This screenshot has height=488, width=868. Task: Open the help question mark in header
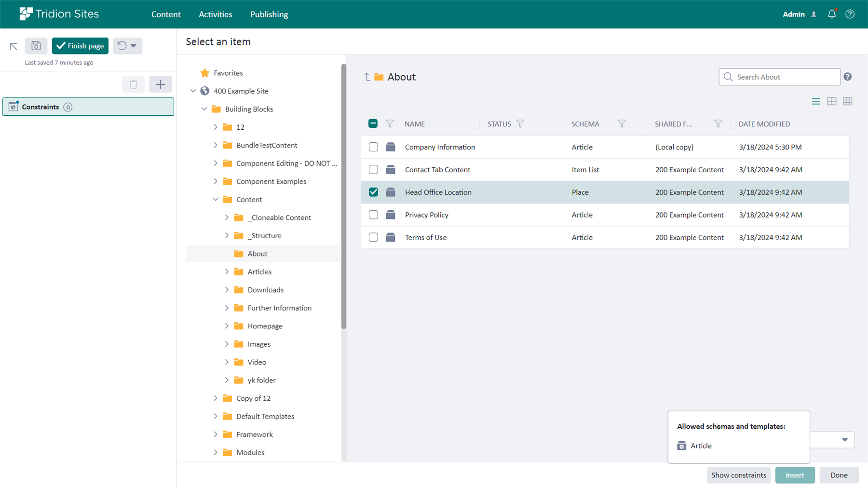850,14
